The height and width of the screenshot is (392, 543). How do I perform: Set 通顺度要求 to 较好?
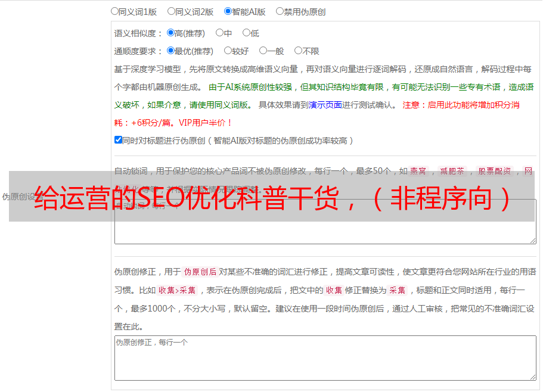click(228, 51)
